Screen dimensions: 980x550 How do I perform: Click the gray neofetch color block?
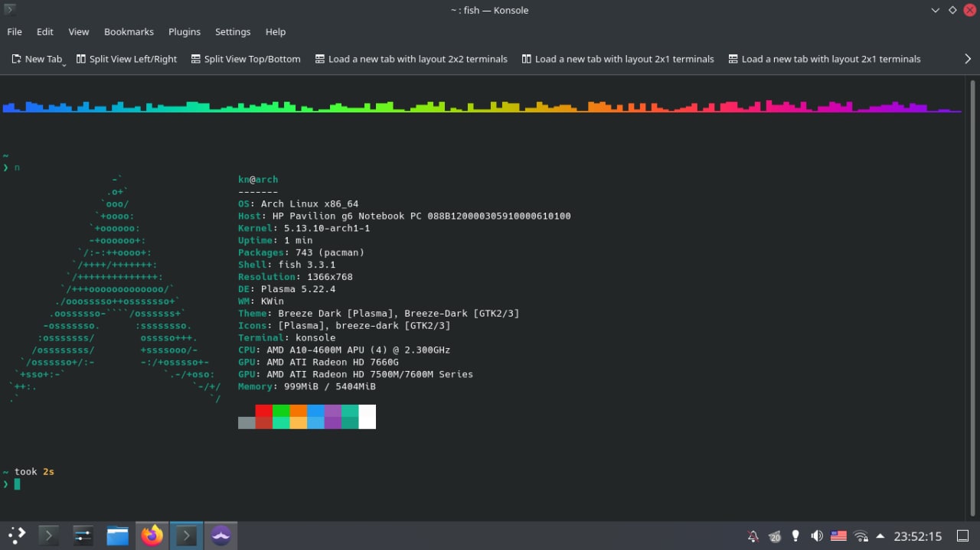tap(247, 422)
